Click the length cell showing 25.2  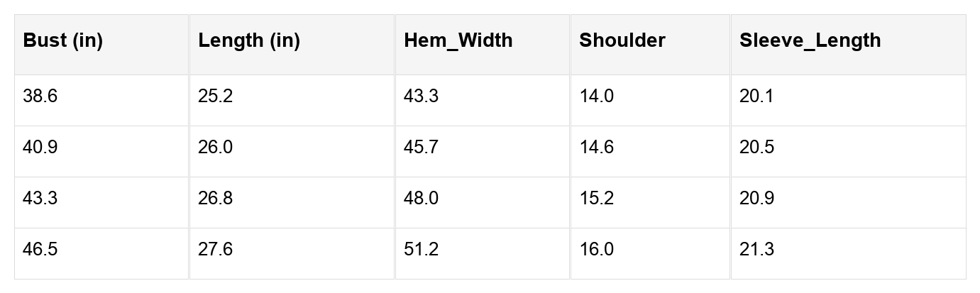tap(216, 96)
